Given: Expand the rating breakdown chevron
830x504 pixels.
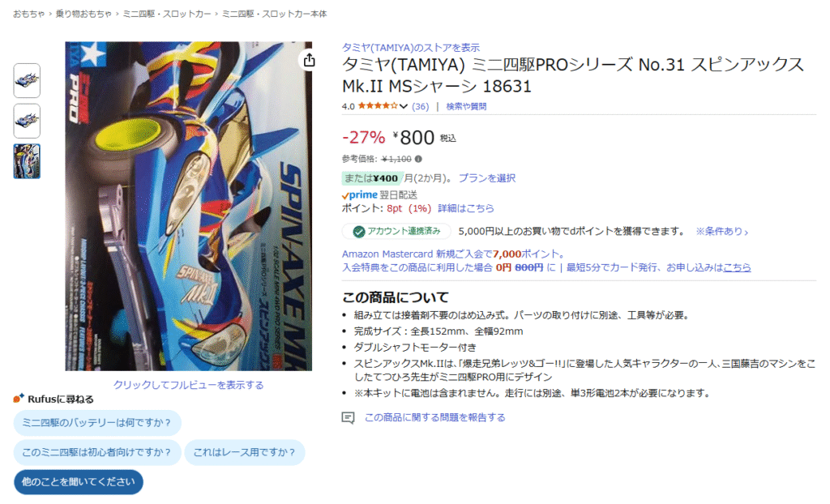Looking at the screenshot, I should click(x=404, y=106).
